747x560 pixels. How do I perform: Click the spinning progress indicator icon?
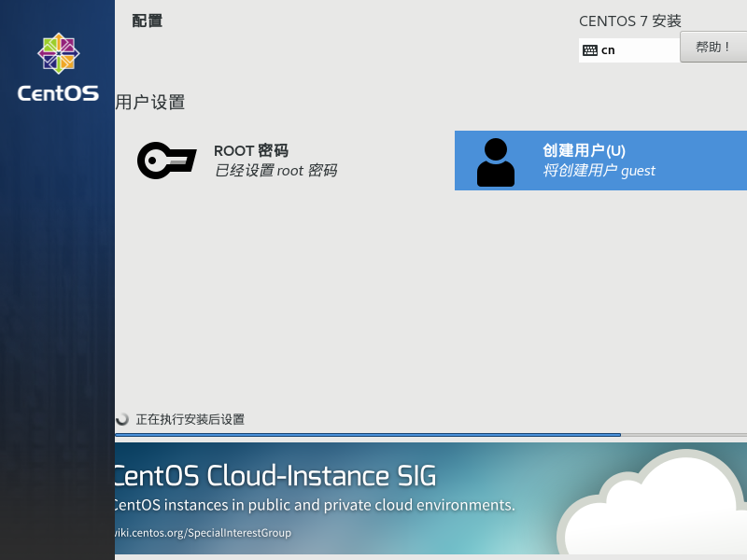[122, 419]
